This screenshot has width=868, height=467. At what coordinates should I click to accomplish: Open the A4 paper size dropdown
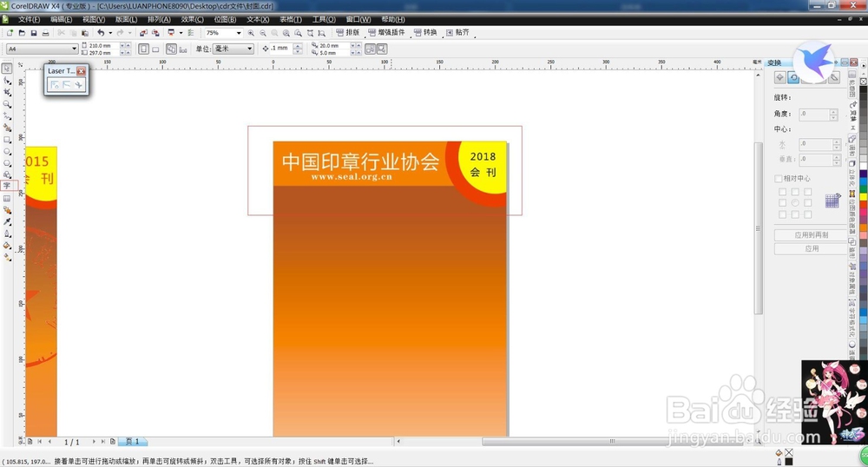pos(74,49)
